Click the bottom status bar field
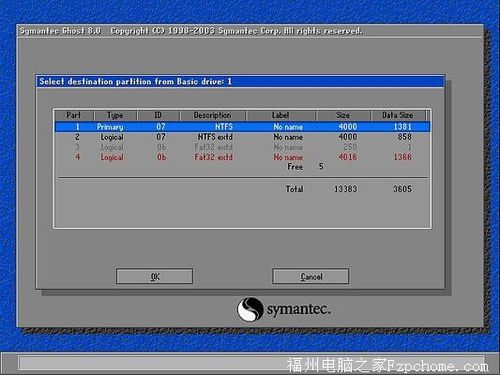 pos(251,363)
